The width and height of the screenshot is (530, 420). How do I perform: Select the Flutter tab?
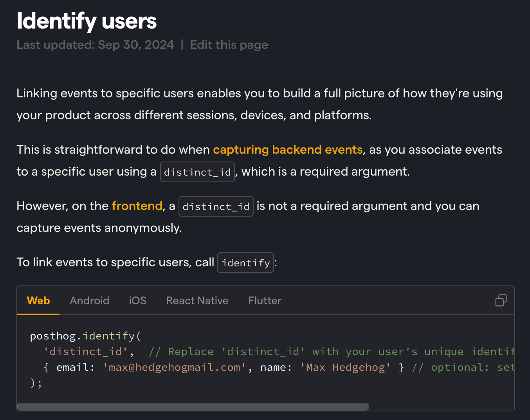click(265, 300)
